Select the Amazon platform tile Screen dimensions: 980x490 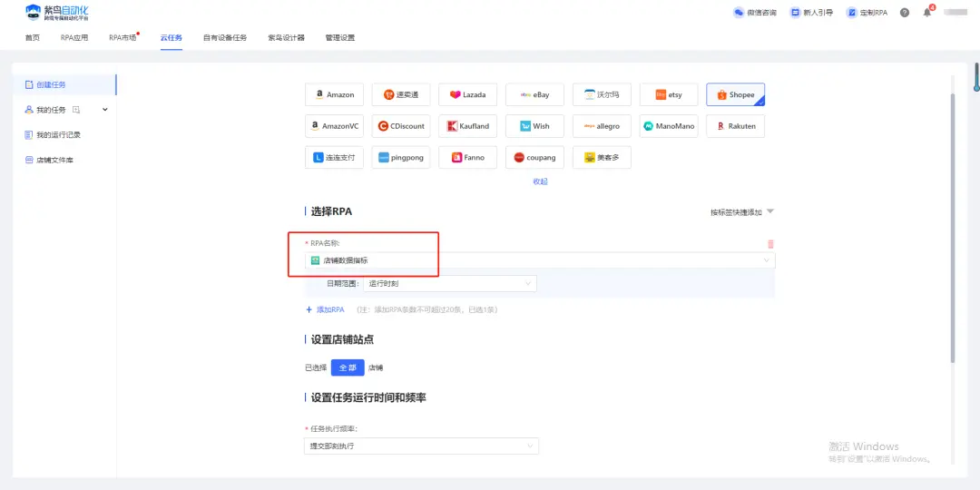pyautogui.click(x=334, y=94)
